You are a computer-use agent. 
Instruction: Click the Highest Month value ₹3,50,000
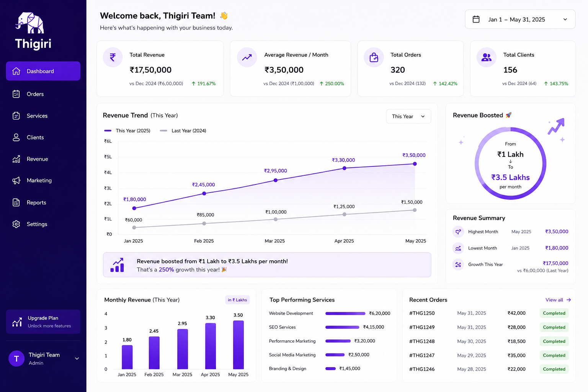coord(557,232)
